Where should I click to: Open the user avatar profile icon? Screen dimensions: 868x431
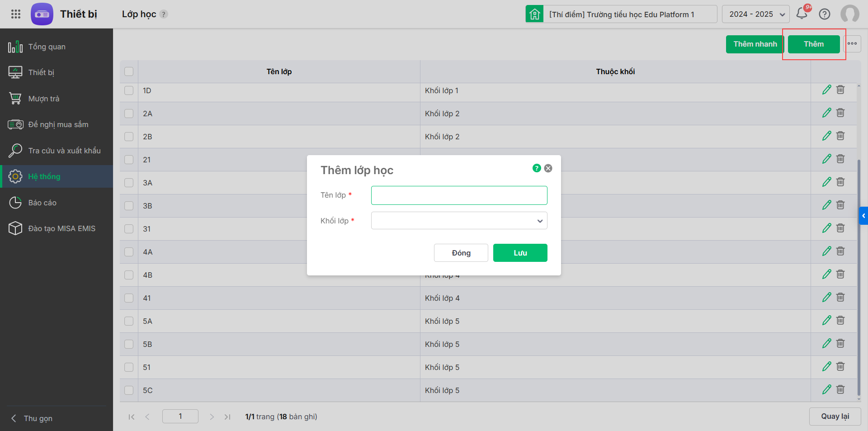point(849,14)
